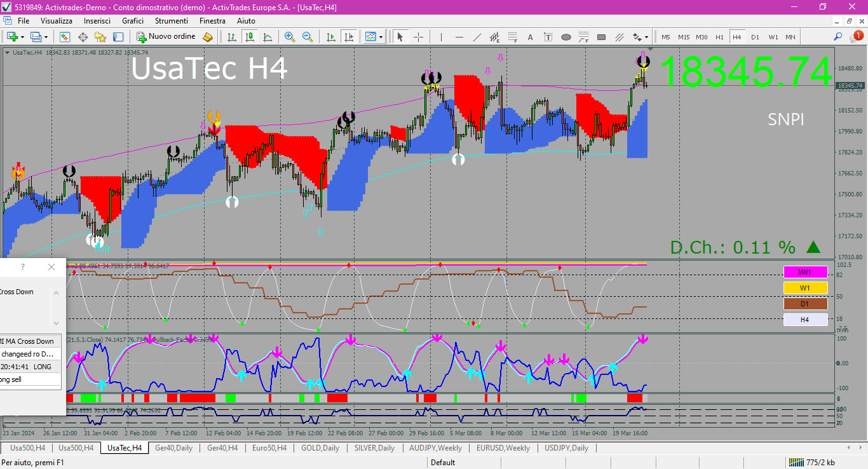Switch to candlestick chart display

click(x=250, y=37)
